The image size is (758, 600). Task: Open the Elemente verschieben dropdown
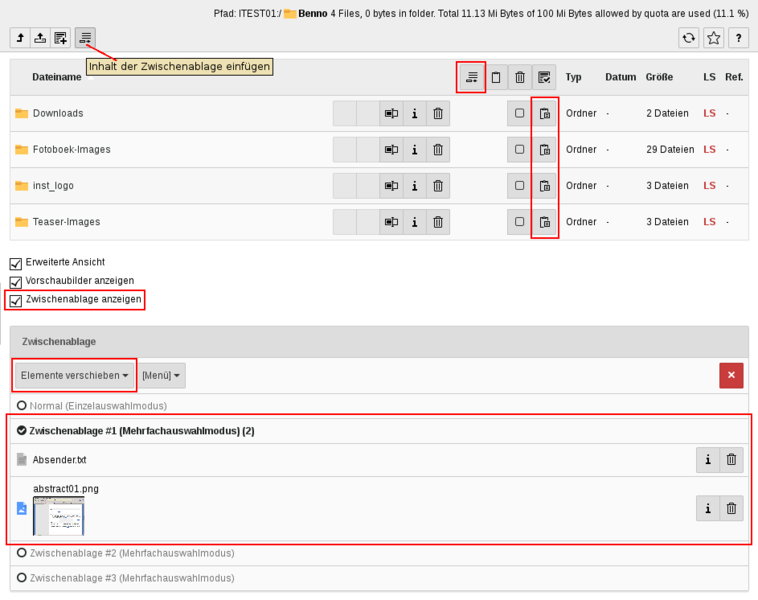pos(75,376)
